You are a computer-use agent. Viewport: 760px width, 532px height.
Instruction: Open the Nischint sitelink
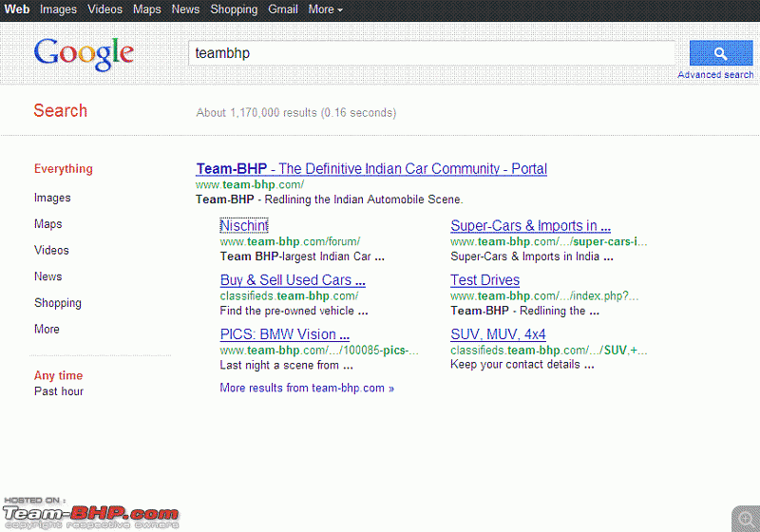244,225
